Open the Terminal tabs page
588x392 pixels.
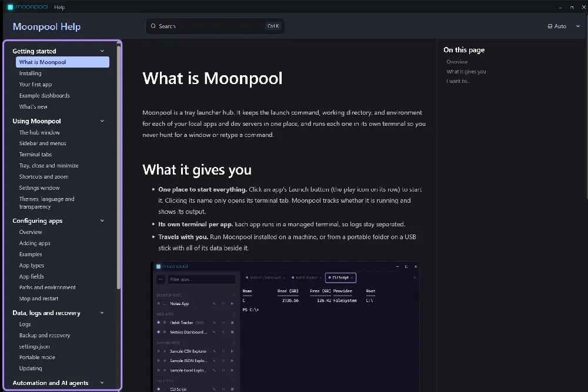coord(36,155)
